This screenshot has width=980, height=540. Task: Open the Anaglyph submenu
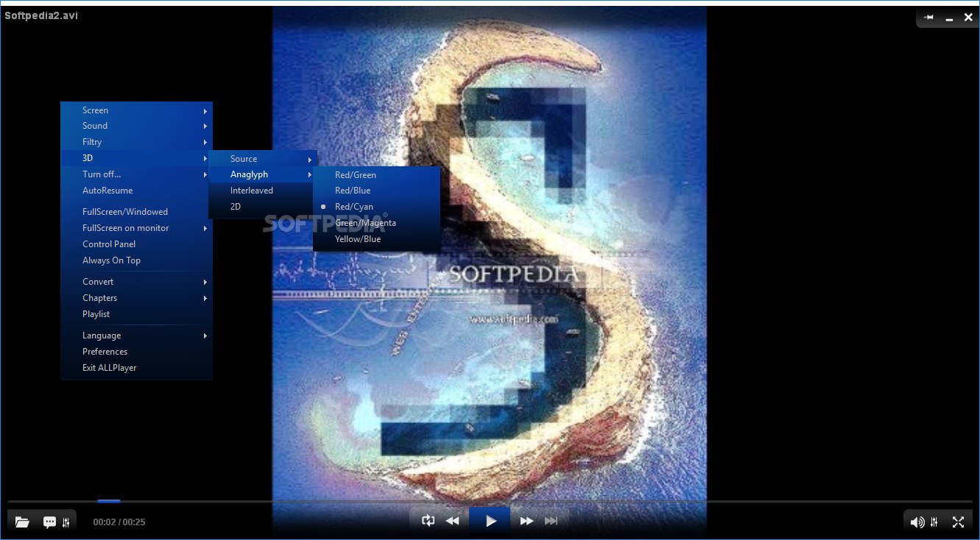pos(263,174)
